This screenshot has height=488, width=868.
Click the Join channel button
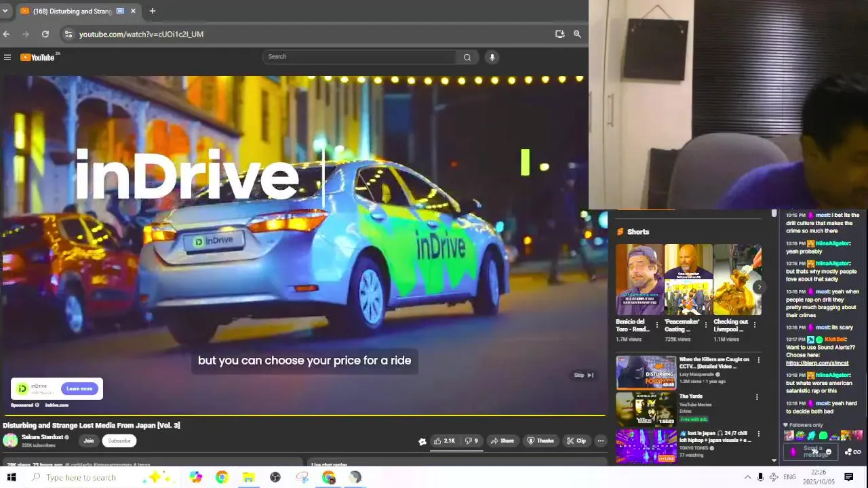(x=89, y=441)
